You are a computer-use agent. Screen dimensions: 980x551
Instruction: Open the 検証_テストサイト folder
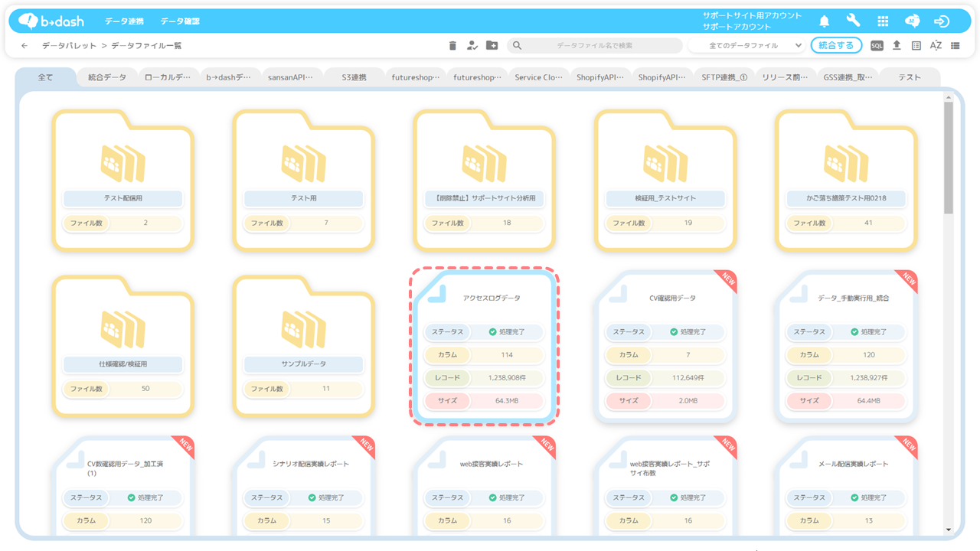pyautogui.click(x=665, y=180)
